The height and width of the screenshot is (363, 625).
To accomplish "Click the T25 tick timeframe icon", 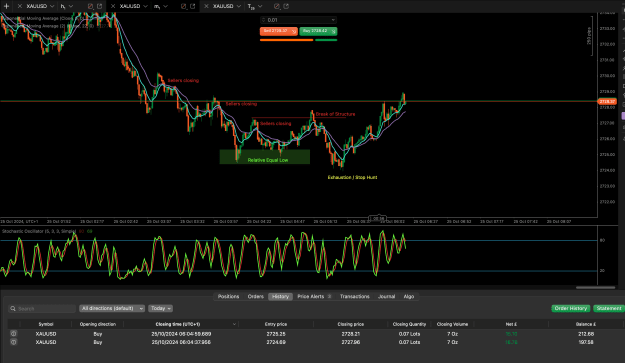I will click(x=251, y=6).
